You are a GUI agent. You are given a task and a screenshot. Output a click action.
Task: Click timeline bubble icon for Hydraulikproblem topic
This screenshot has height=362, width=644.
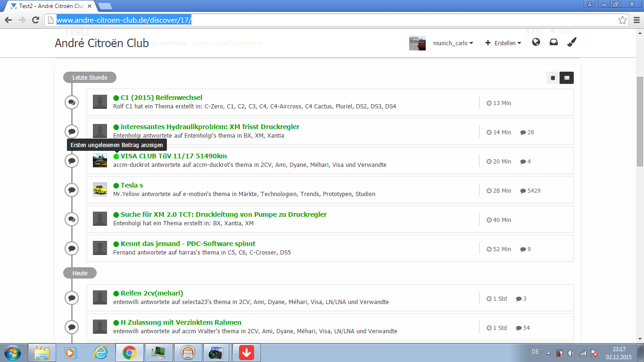72,131
